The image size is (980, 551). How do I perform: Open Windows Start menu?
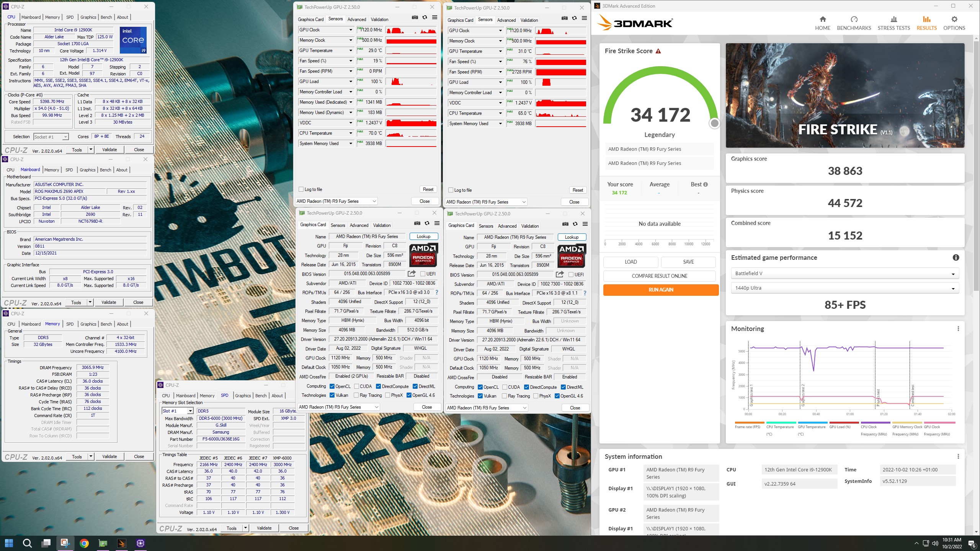pyautogui.click(x=9, y=543)
